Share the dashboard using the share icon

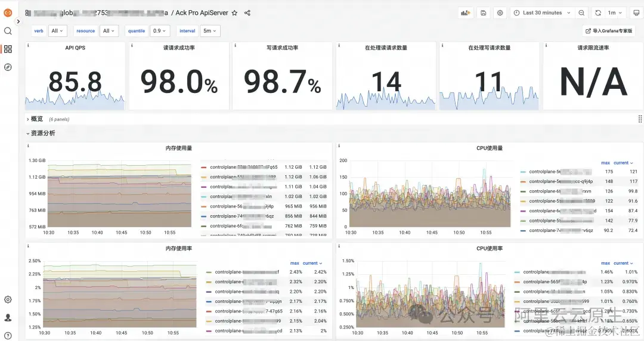pos(247,13)
